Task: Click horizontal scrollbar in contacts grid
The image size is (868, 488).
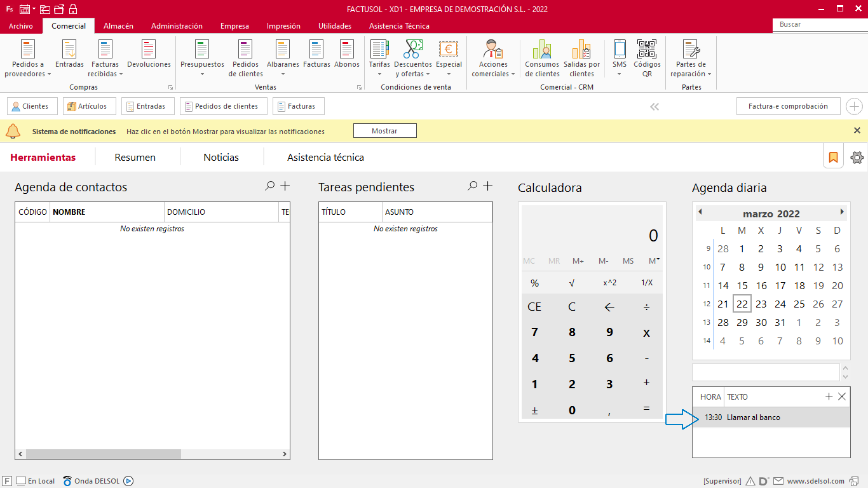Action: pos(104,454)
